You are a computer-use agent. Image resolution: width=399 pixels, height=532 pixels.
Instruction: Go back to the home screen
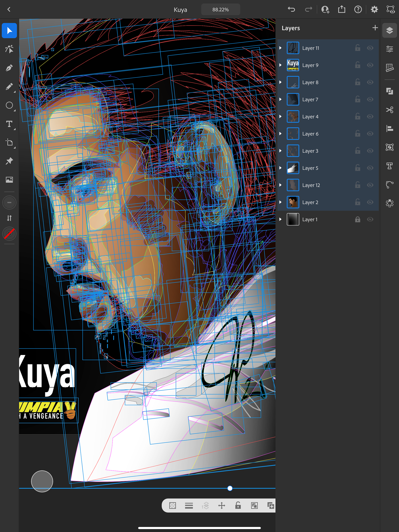click(9, 9)
